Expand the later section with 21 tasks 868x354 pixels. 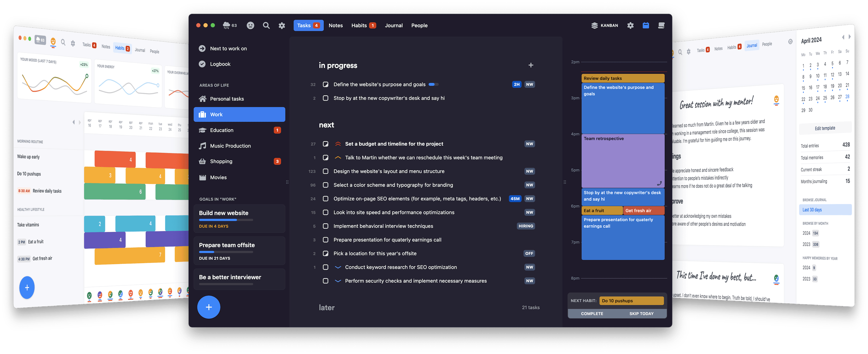coord(326,308)
